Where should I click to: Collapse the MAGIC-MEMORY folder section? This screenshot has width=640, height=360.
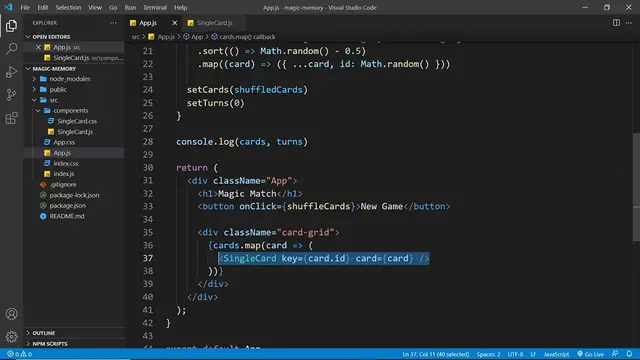[28, 69]
